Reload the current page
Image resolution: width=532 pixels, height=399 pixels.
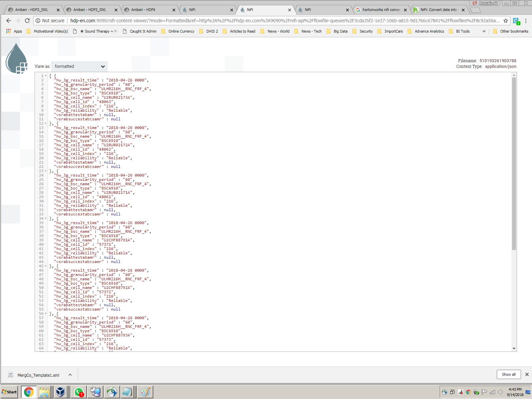27,20
